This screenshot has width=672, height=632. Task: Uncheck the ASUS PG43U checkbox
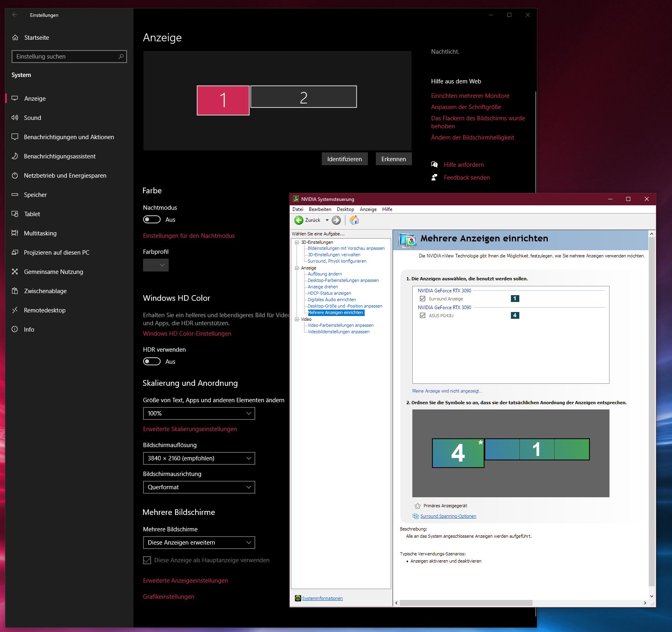[422, 315]
